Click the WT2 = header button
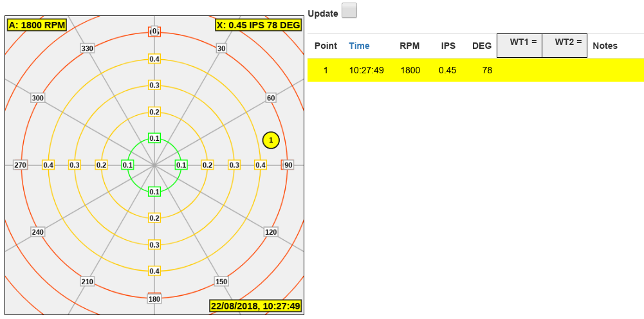Viewport: 644px width, 319px height. click(564, 46)
